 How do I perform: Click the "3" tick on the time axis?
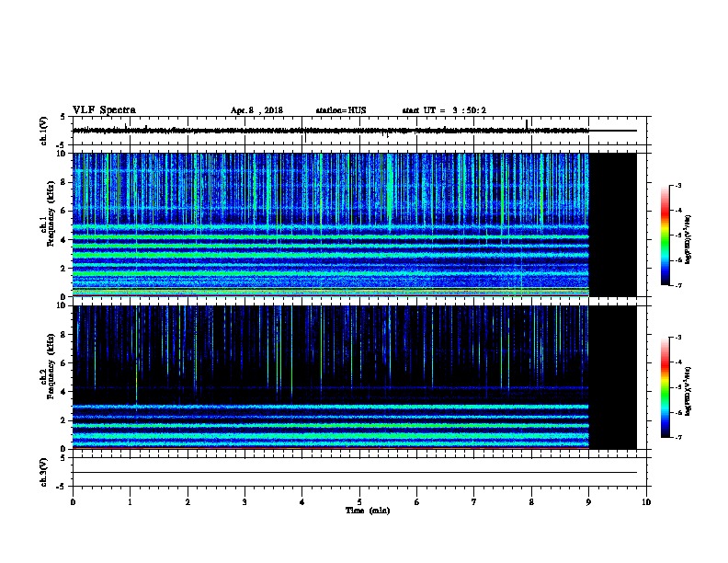click(x=245, y=502)
